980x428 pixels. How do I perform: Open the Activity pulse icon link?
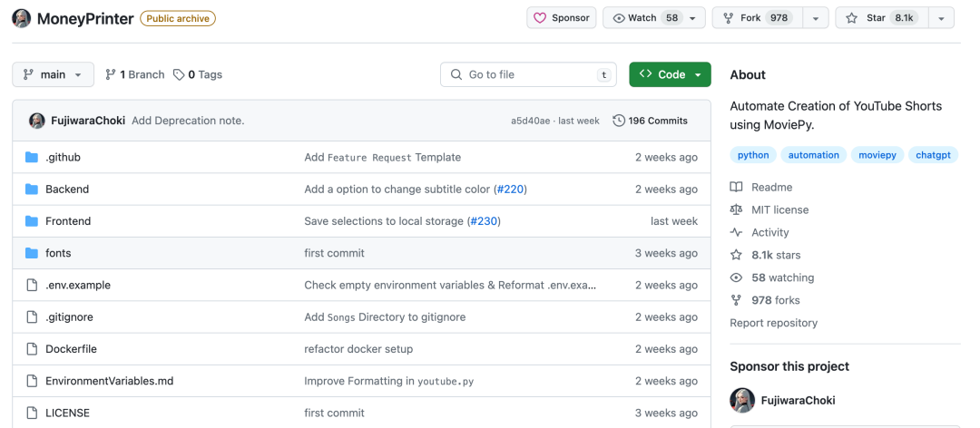736,232
